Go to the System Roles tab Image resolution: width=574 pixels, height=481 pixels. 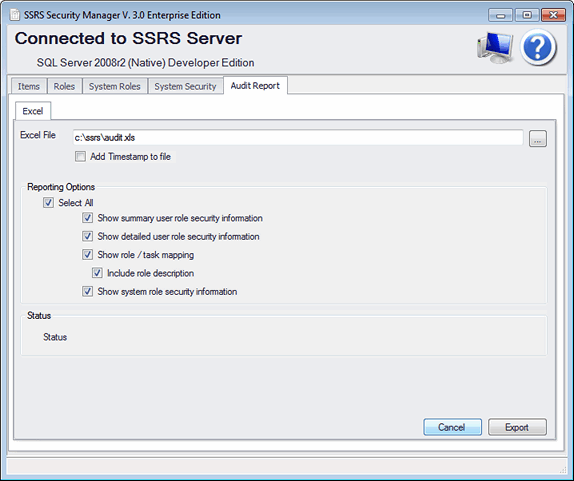tap(115, 86)
